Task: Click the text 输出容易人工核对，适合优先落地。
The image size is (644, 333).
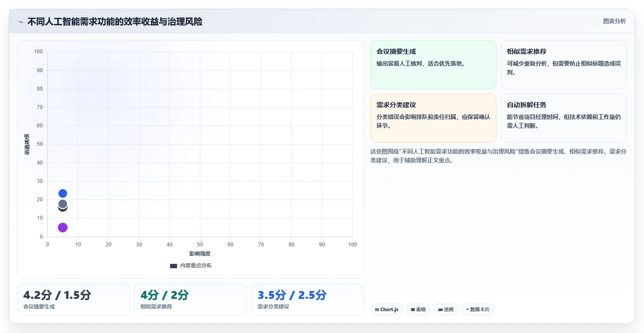Action: click(x=421, y=63)
